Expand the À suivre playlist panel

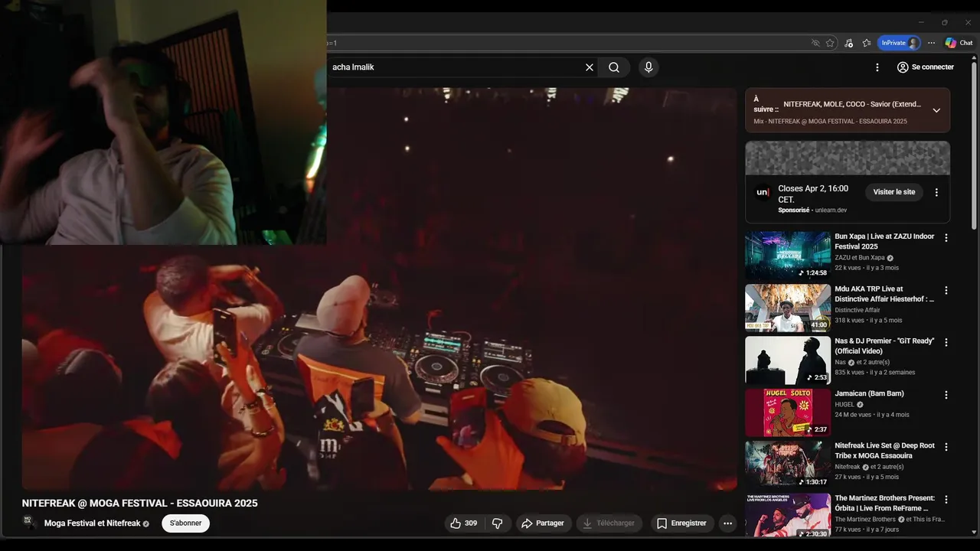pyautogui.click(x=936, y=110)
